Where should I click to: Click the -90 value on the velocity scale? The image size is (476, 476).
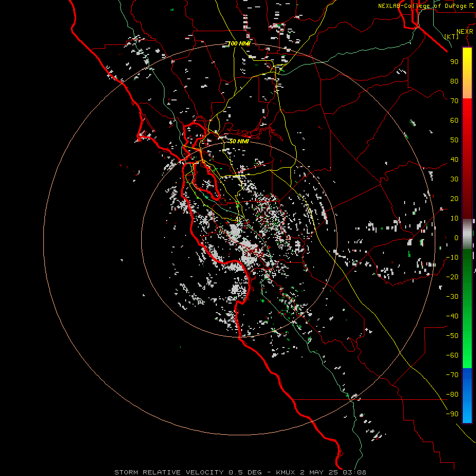point(452,414)
